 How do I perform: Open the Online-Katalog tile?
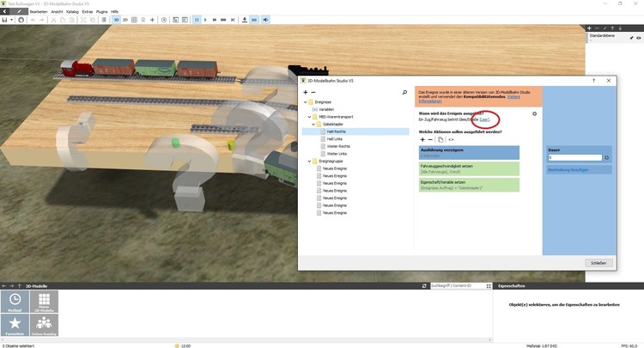click(44, 325)
